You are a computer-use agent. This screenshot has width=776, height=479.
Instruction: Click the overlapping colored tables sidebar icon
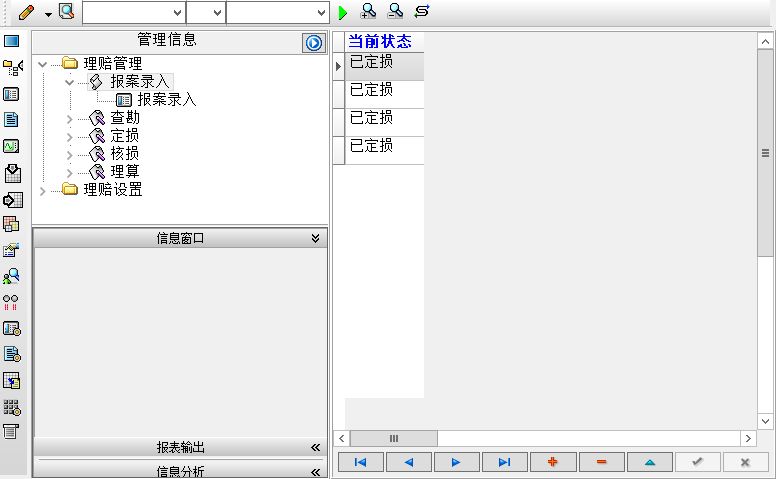pos(11,224)
